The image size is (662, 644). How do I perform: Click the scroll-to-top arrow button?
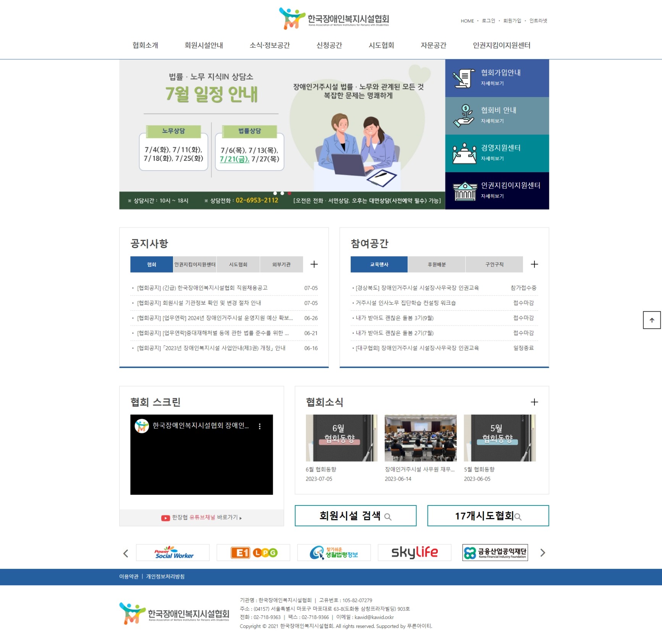tap(652, 320)
